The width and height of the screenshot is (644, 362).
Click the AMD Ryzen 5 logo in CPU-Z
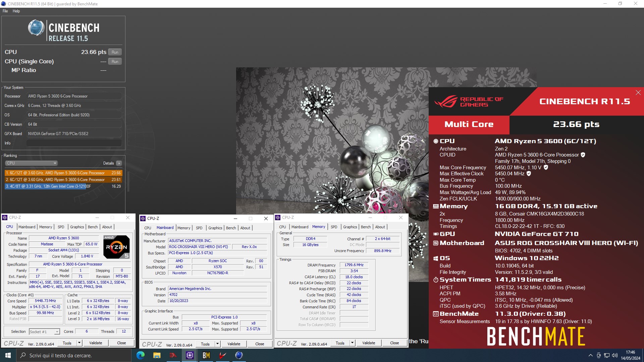(116, 247)
